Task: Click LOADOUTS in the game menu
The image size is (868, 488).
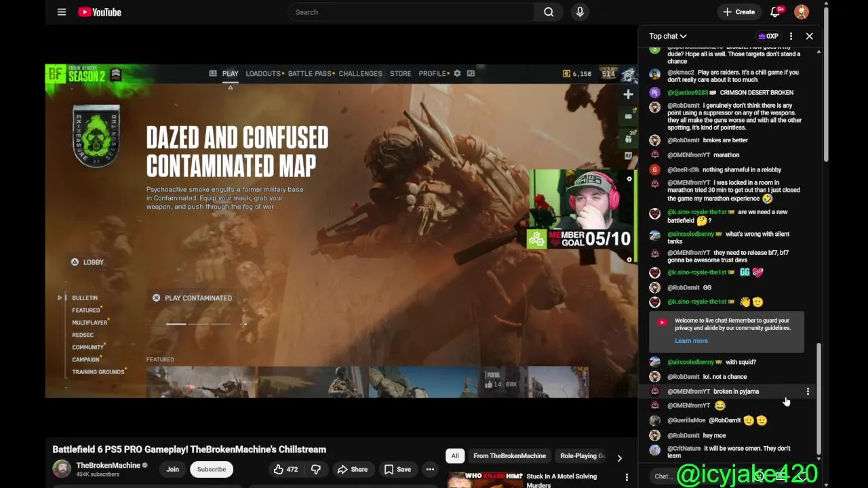Action: click(x=263, y=74)
